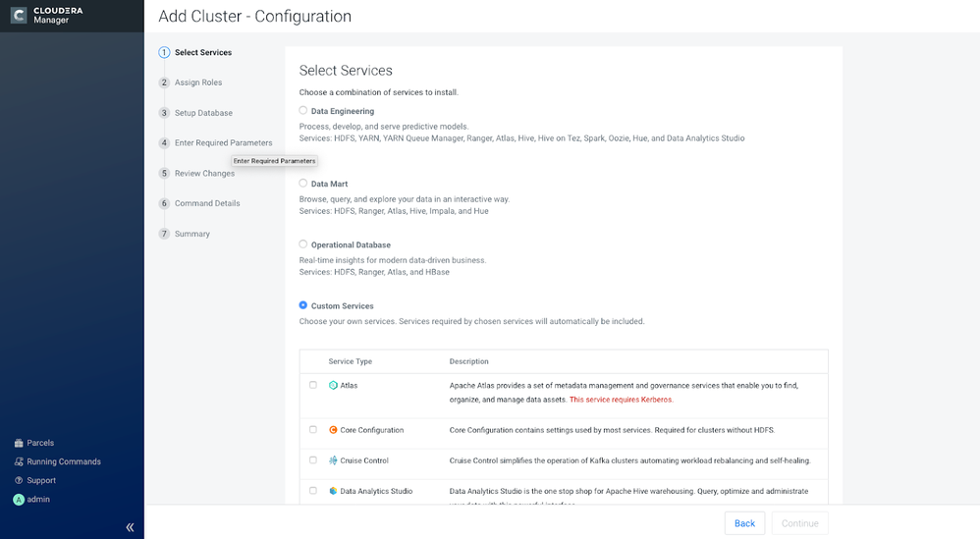Viewport: 980px width, 539px height.
Task: Select the Operational Database radio button
Action: 303,244
